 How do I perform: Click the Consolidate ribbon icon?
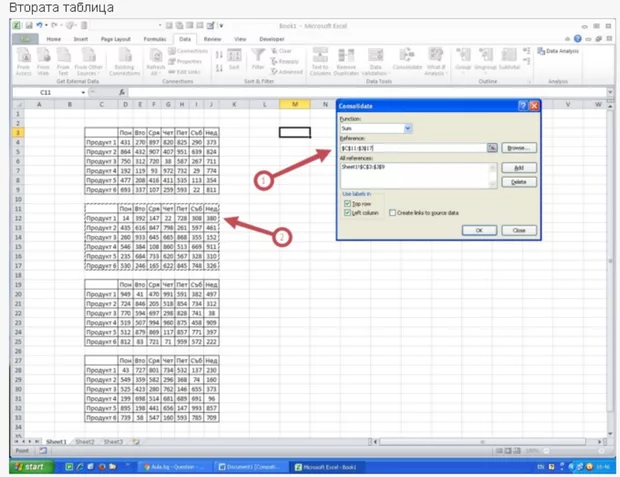click(407, 59)
